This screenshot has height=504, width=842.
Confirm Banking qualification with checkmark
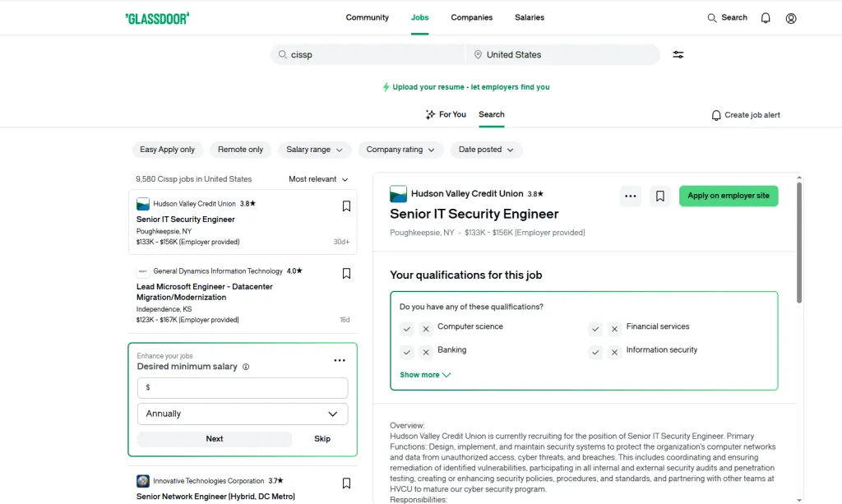click(407, 353)
